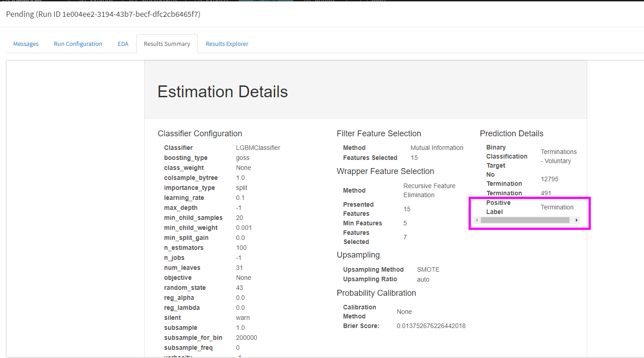Screen dimensions: 644x358
Task: Click the Estimation Details heading
Action: (x=222, y=92)
